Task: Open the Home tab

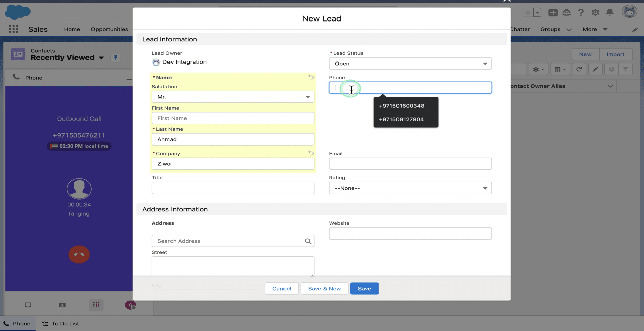Action: pyautogui.click(x=72, y=29)
